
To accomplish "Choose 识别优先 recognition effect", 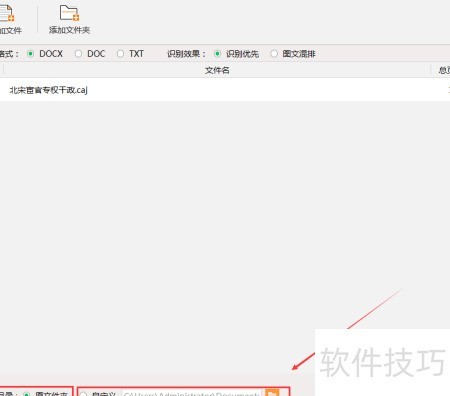I will (217, 54).
